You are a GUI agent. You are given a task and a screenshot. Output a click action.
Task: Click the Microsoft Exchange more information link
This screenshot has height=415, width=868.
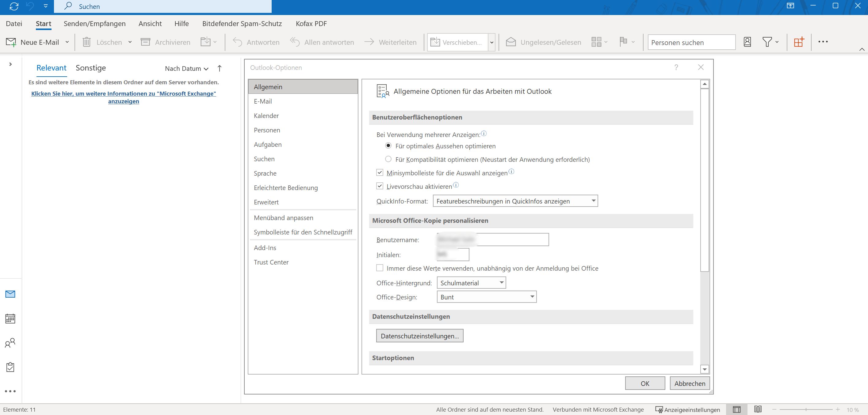coord(123,97)
